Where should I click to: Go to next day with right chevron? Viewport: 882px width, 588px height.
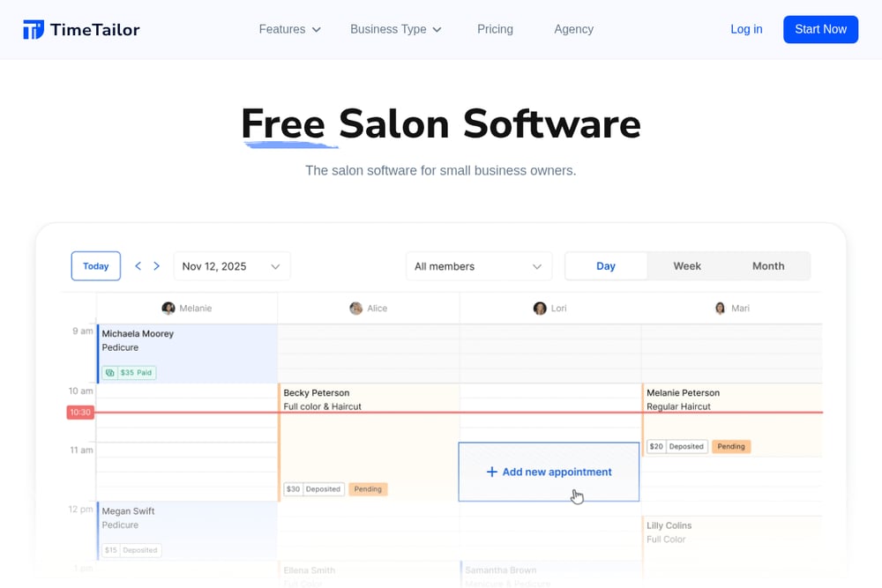tap(156, 266)
